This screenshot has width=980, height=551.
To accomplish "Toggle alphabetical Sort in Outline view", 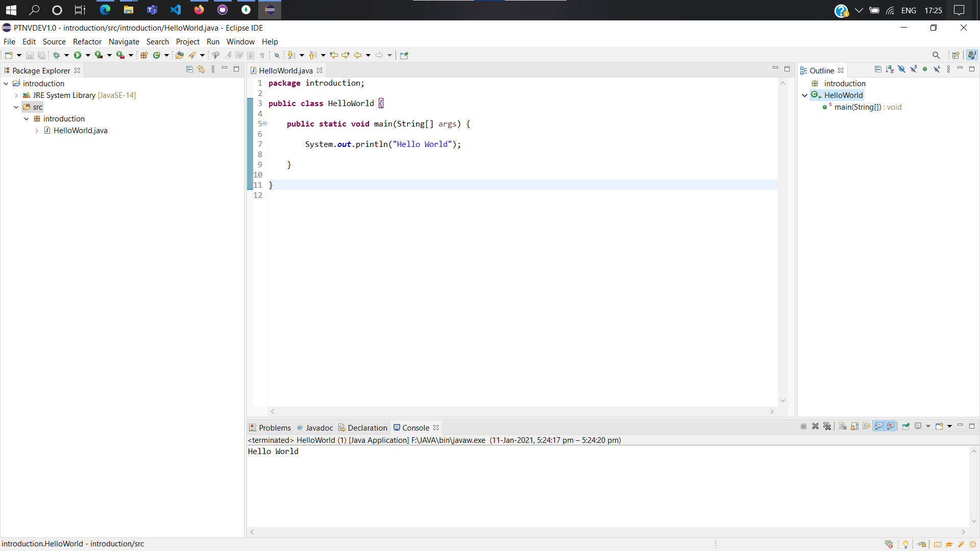I will point(890,69).
